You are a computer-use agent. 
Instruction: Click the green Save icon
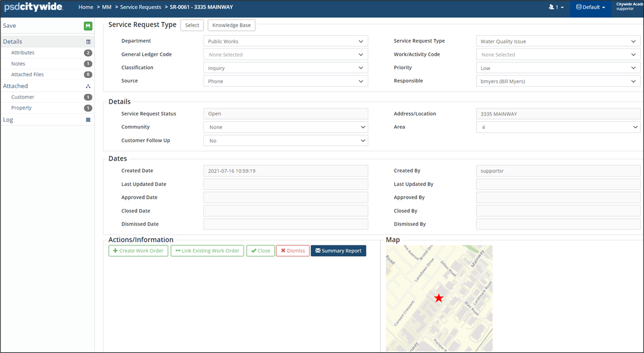88,26
